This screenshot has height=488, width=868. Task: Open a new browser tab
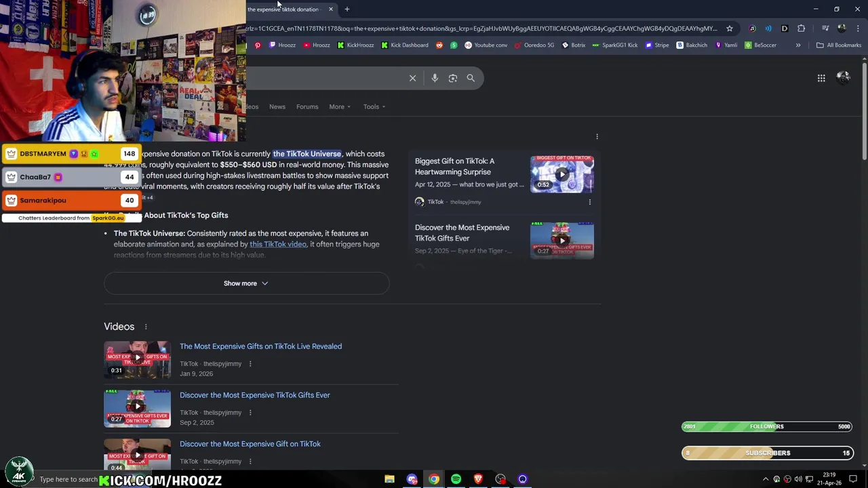coord(347,9)
